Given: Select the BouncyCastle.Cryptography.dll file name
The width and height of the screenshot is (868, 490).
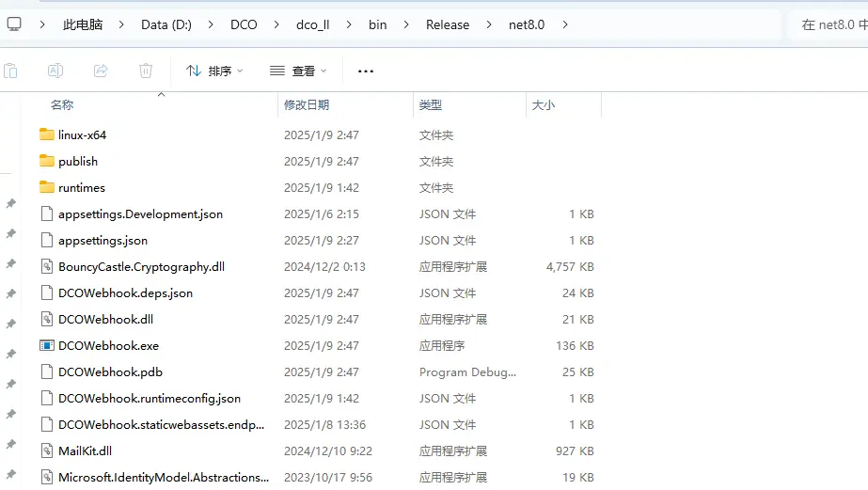Looking at the screenshot, I should click(141, 267).
